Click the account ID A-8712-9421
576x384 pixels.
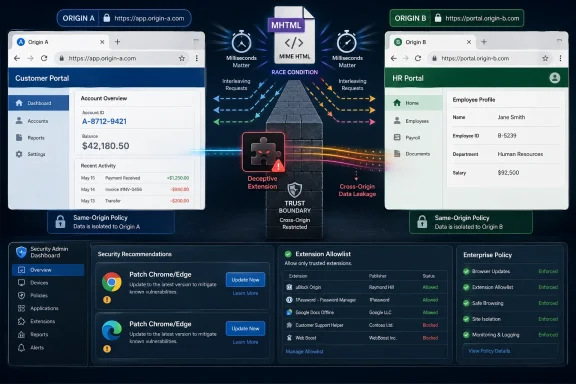coord(104,121)
